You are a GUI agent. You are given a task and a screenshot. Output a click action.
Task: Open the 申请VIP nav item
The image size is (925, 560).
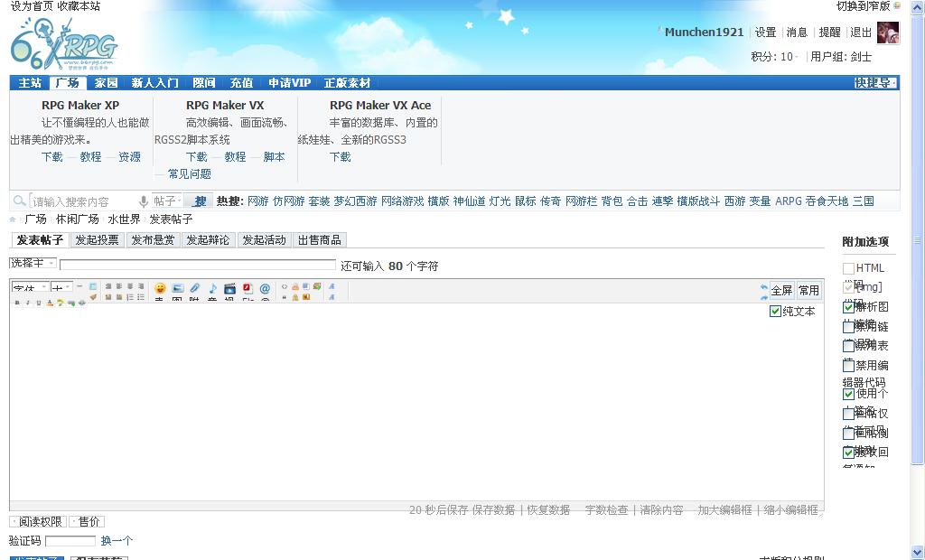(x=290, y=83)
